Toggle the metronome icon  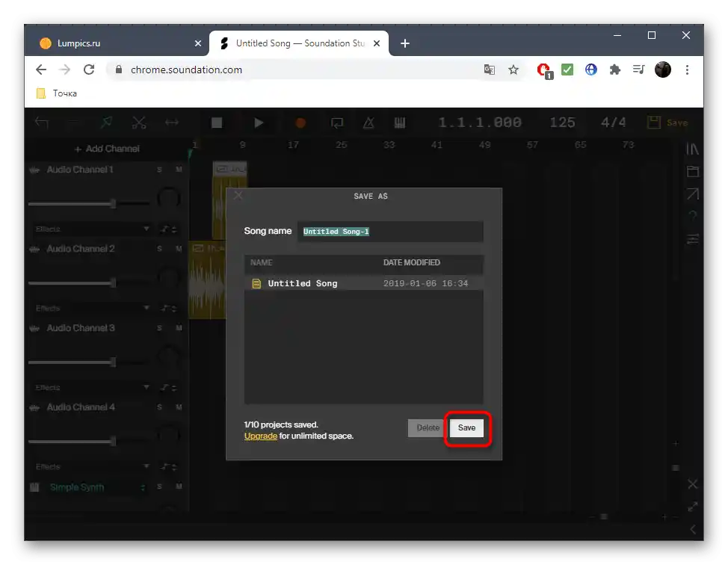coord(368,123)
